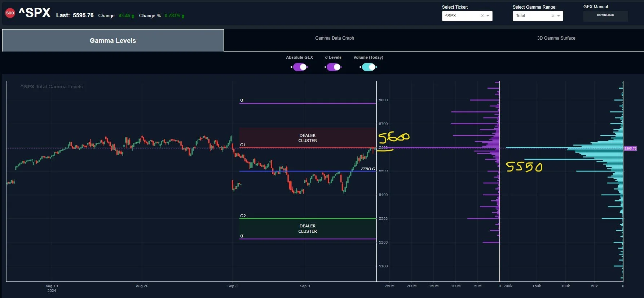Click the ^SPX Total Gamma Levels chart title
The width and height of the screenshot is (644, 298).
(52, 86)
